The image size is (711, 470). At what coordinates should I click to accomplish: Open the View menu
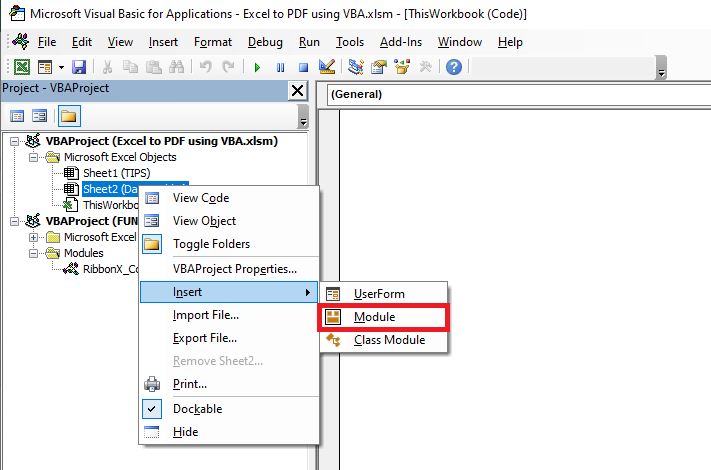click(x=120, y=42)
